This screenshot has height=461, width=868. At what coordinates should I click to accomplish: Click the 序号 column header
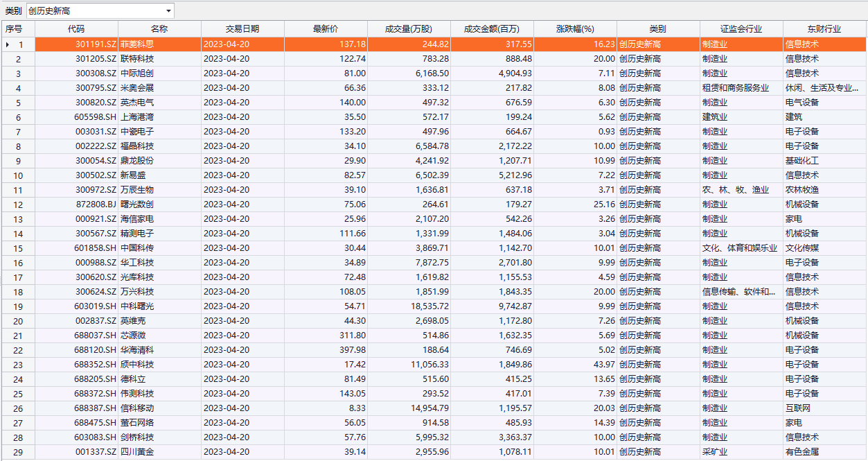[14, 29]
